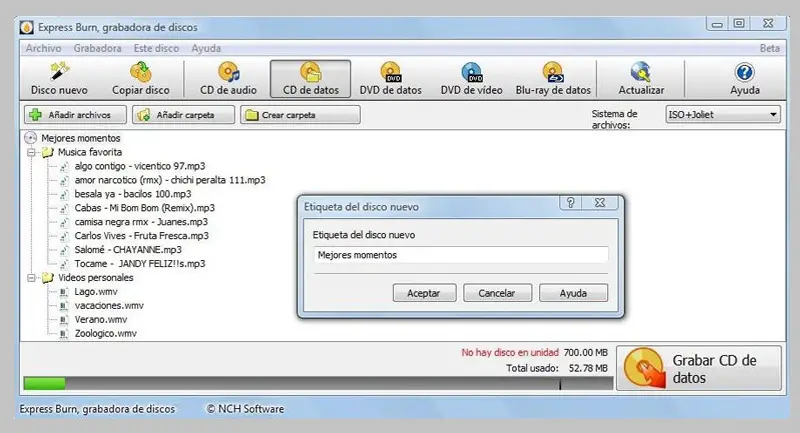Minimize the Express Burn window

click(x=717, y=23)
